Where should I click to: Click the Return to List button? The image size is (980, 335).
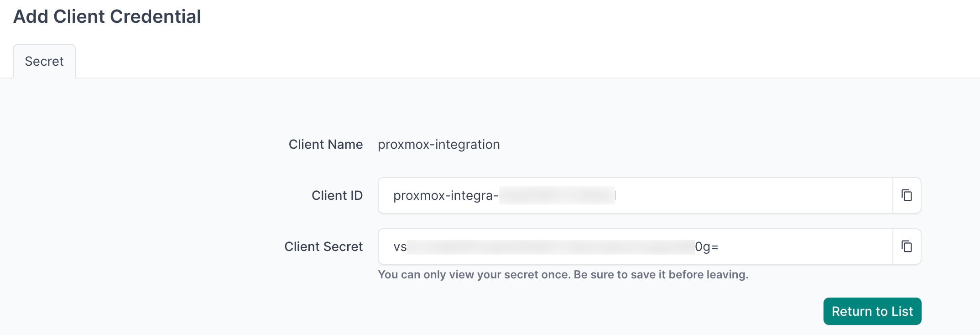(872, 311)
